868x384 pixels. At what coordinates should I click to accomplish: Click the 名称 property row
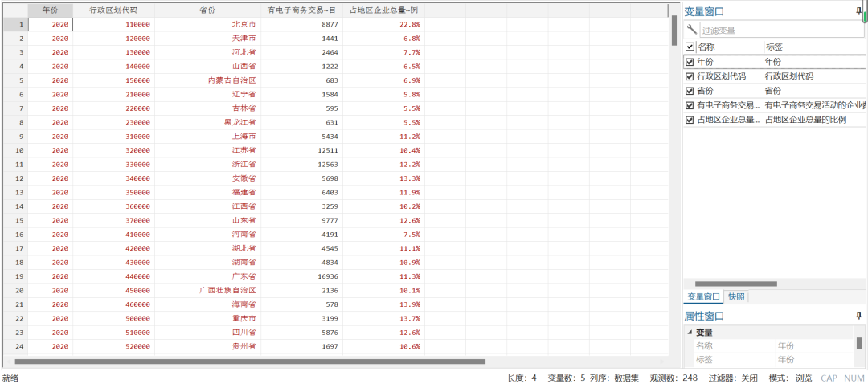coord(774,345)
